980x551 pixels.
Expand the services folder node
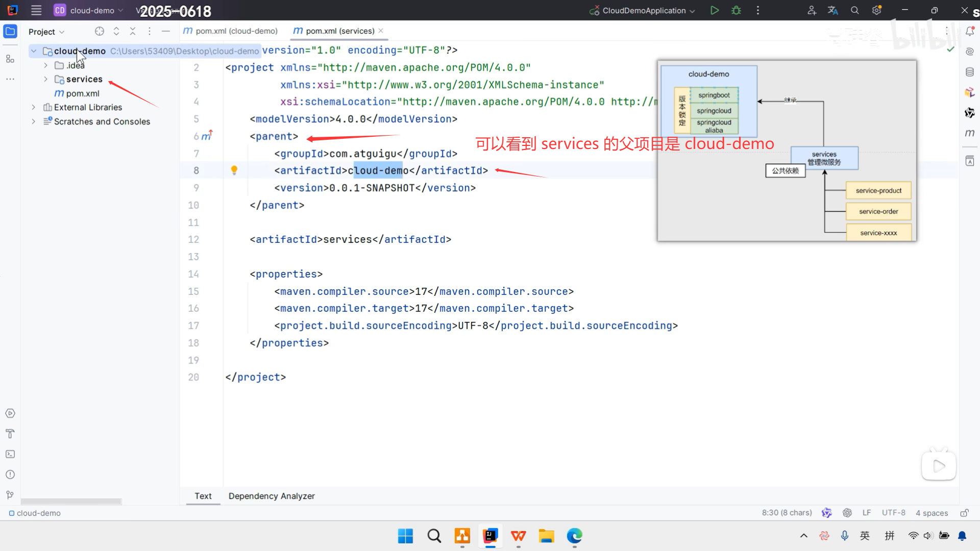[45, 79]
